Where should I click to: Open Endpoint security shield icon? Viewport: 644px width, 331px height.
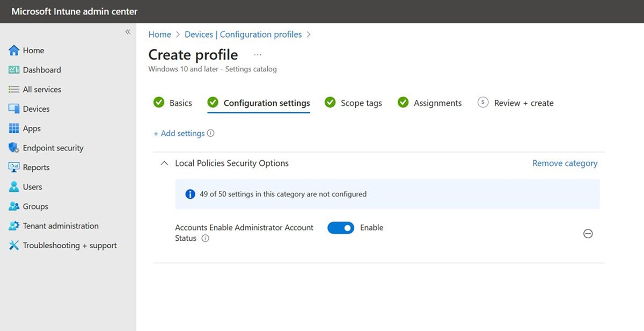pos(14,148)
